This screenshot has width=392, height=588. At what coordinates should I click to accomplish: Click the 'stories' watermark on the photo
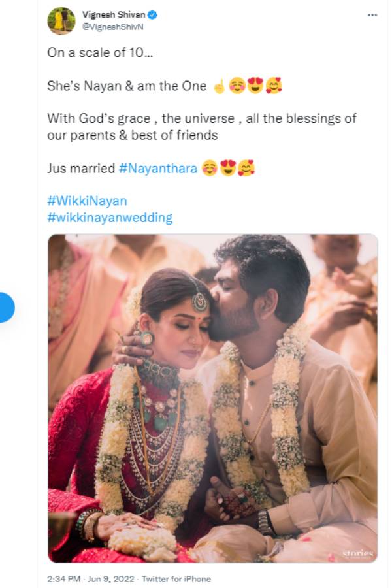tap(359, 553)
